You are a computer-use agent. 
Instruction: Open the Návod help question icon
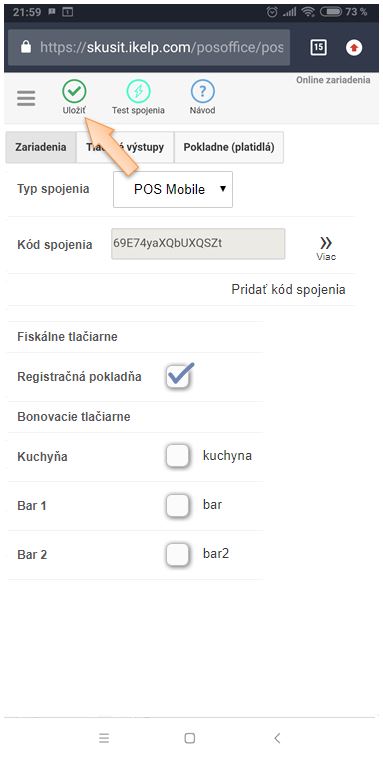pos(202,92)
